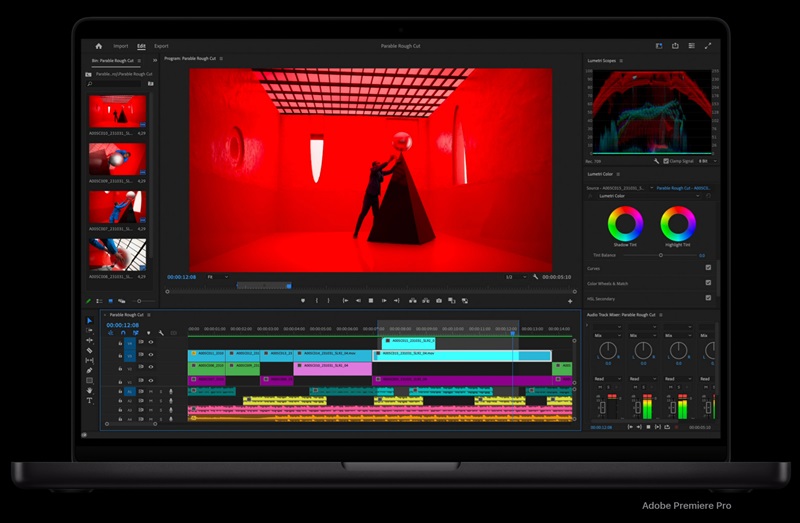Select the Razor tool
800x523 pixels.
(x=89, y=351)
